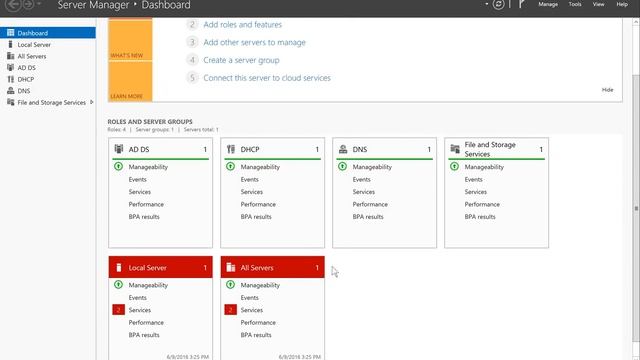This screenshot has height=360, width=640.
Task: Click Create a server group link
Action: click(x=241, y=60)
